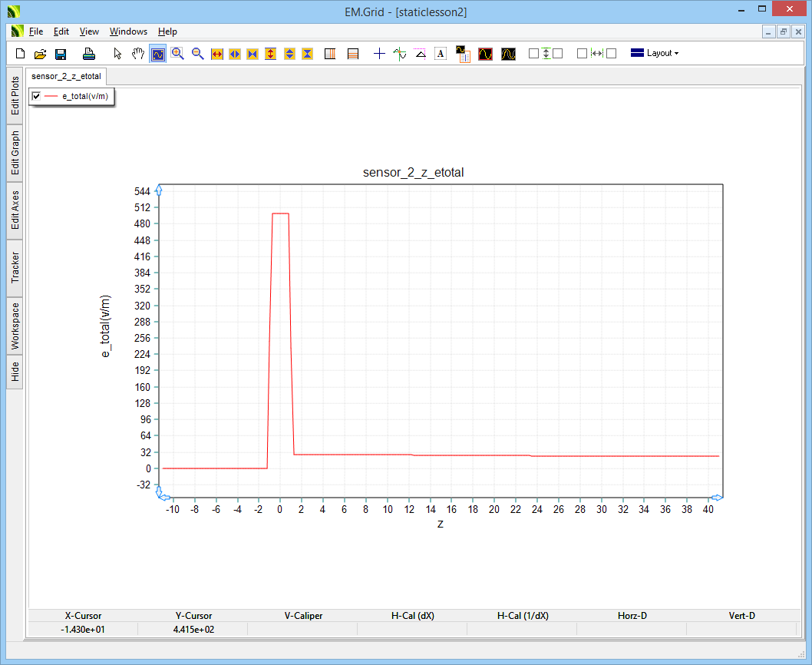Click the Save floppy disk icon
This screenshot has height=665, width=812.
click(61, 54)
